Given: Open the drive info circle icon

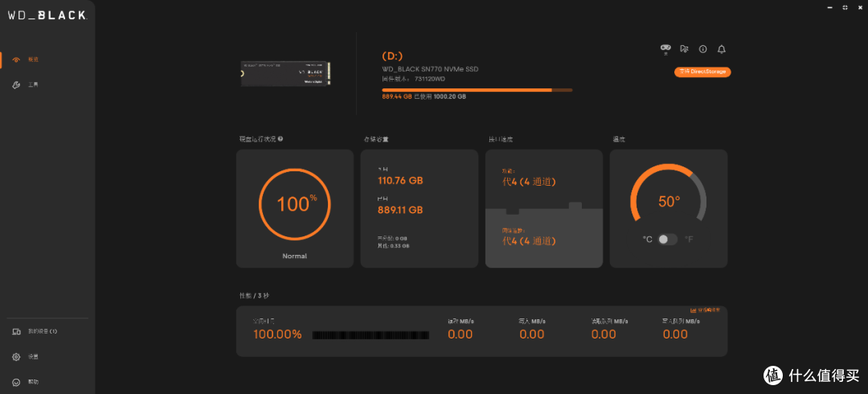Looking at the screenshot, I should click(703, 49).
